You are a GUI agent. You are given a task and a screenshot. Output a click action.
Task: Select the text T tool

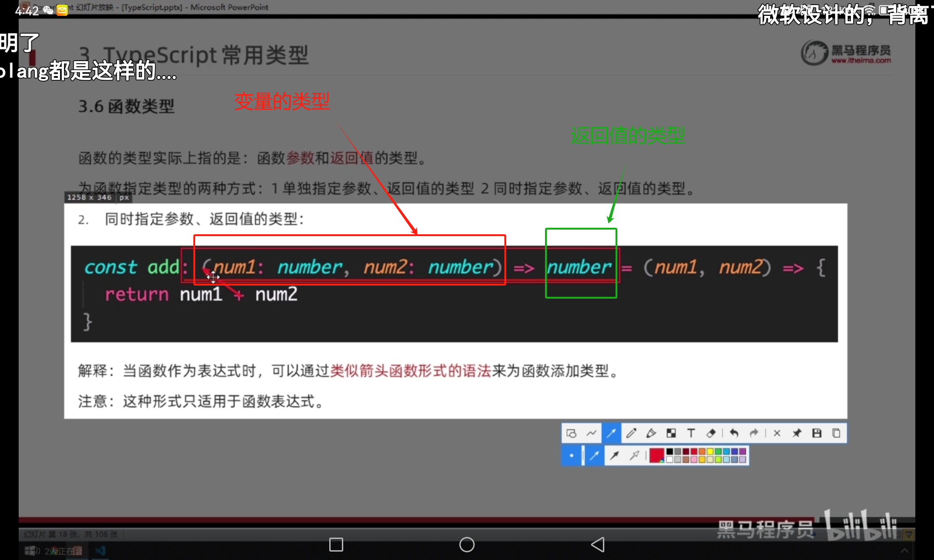click(691, 434)
